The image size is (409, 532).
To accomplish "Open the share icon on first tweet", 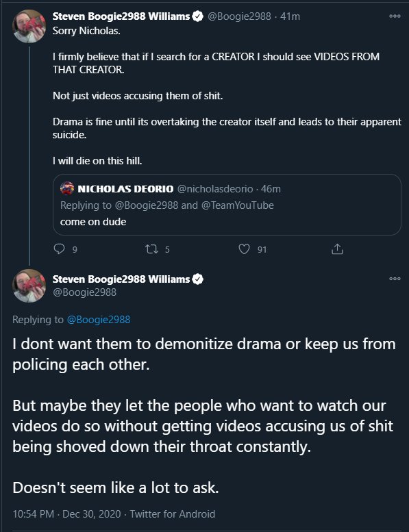I will (x=337, y=249).
